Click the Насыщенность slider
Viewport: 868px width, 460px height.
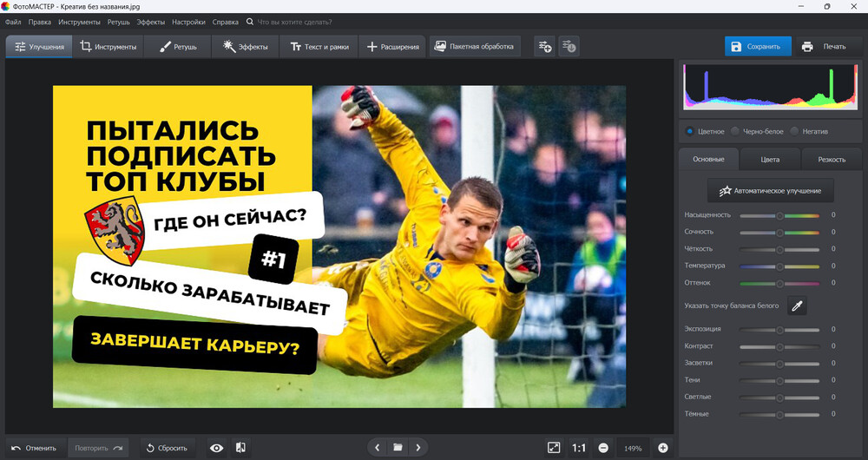coord(779,215)
